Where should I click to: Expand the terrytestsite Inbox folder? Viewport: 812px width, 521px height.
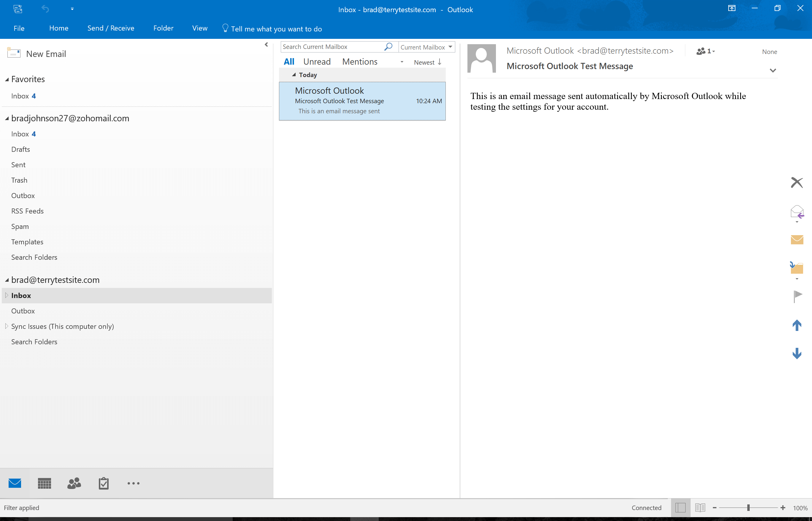[7, 295]
